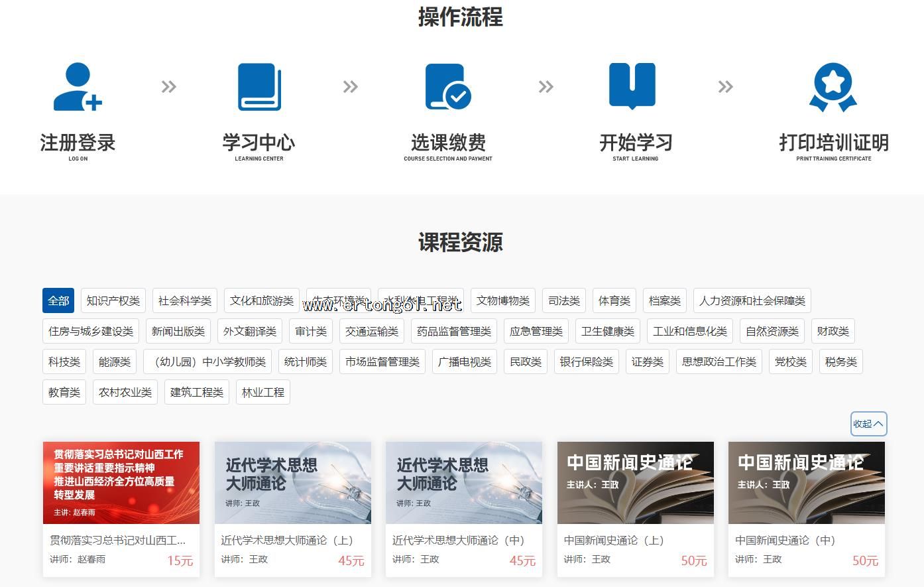Click the double arrow before 打印培训证明
Screen dimensions: 924x587
click(x=726, y=87)
